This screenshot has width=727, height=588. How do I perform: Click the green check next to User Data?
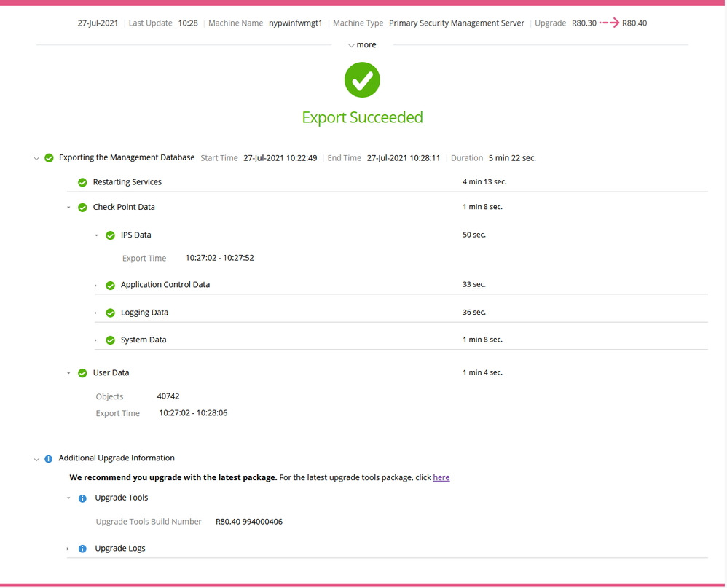tap(82, 373)
